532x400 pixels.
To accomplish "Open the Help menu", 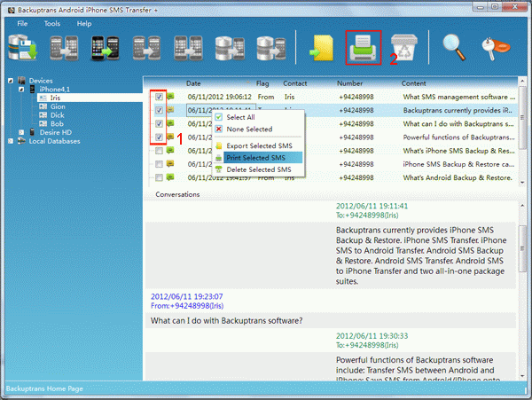I will click(84, 23).
